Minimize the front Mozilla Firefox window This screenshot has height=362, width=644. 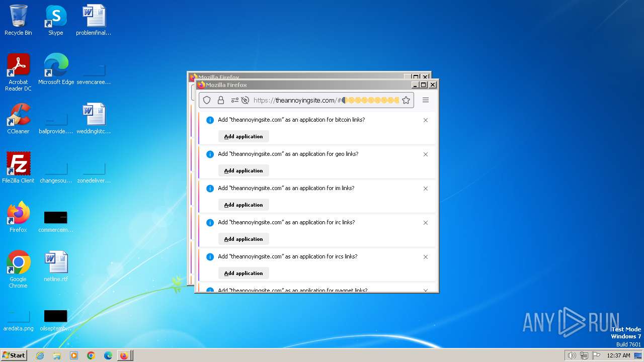[416, 85]
